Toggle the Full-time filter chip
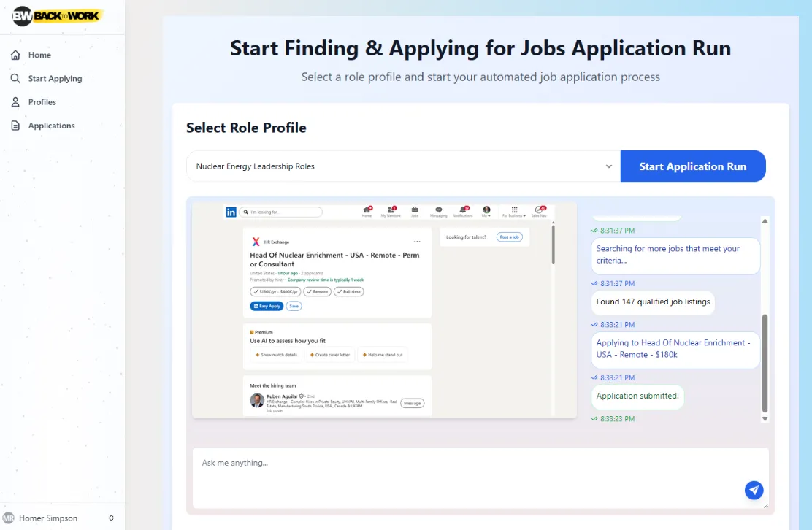This screenshot has height=530, width=812. (x=349, y=292)
